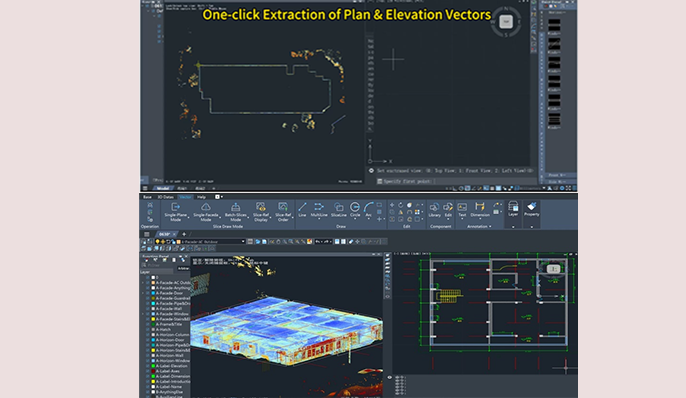Open the Arc tool dropdown arrow
The image size is (686, 398).
click(x=368, y=219)
